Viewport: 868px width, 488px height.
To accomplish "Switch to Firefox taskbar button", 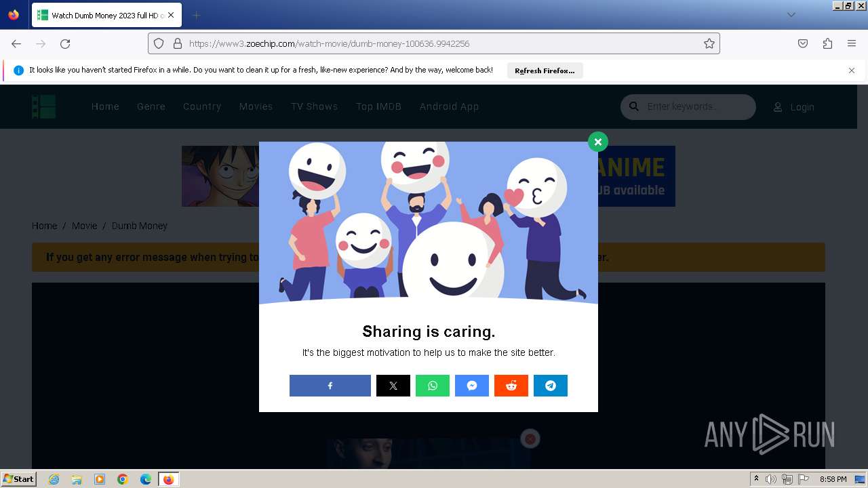I will tap(168, 479).
